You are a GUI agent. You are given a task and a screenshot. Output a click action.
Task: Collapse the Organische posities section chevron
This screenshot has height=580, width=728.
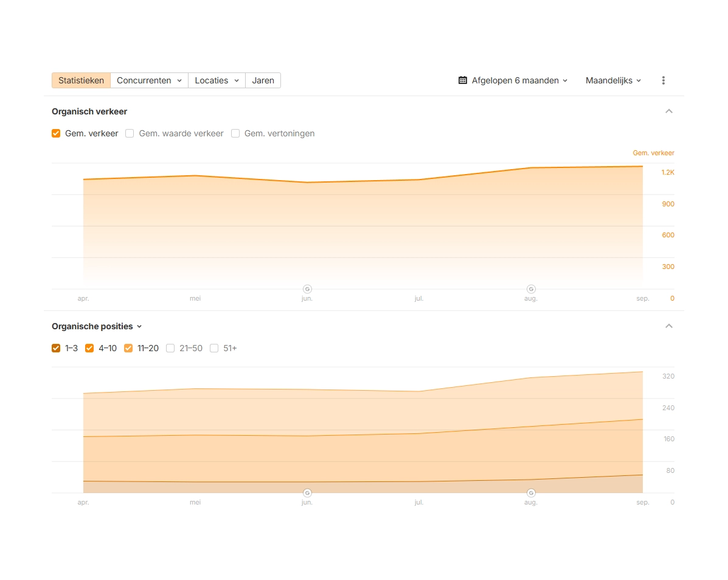[669, 326]
